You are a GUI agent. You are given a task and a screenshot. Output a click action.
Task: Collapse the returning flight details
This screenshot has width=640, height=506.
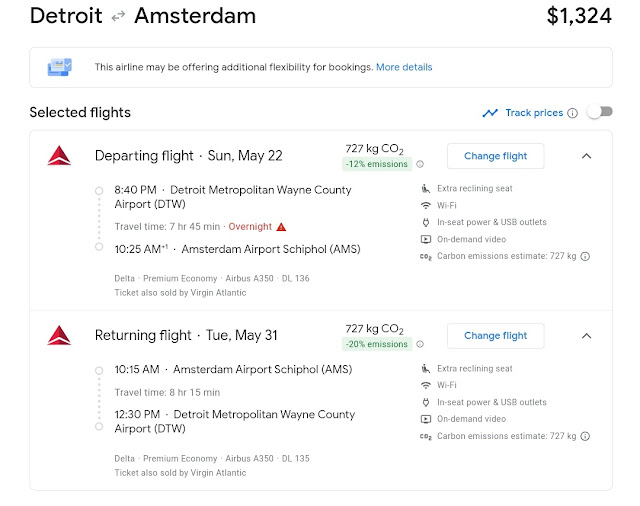coord(586,336)
